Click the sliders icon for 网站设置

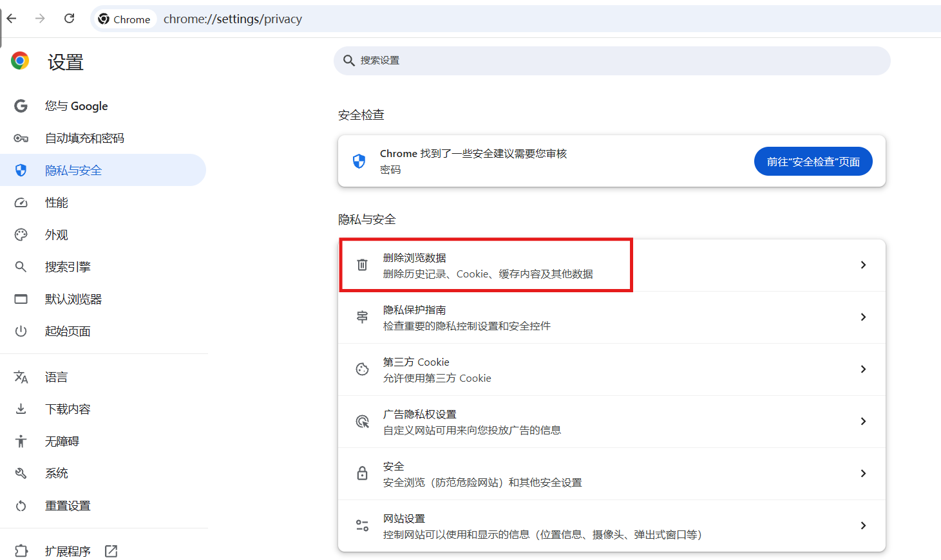pyautogui.click(x=363, y=526)
